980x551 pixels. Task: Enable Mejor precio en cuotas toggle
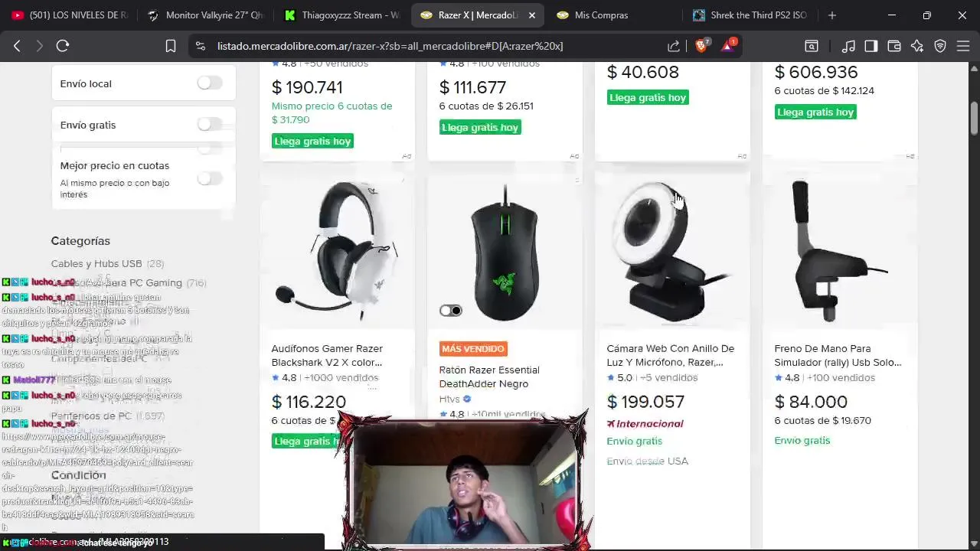coord(210,178)
